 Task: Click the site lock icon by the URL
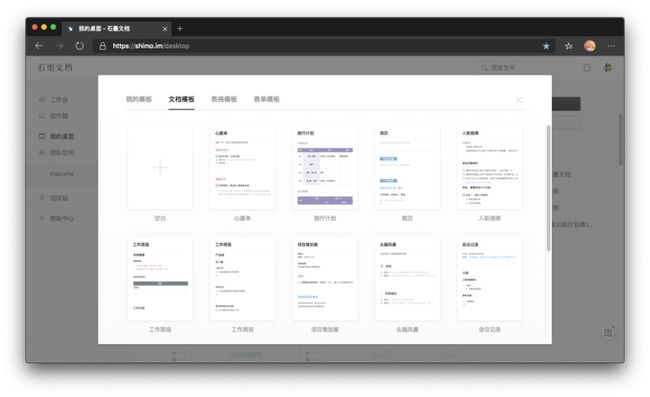coord(102,46)
